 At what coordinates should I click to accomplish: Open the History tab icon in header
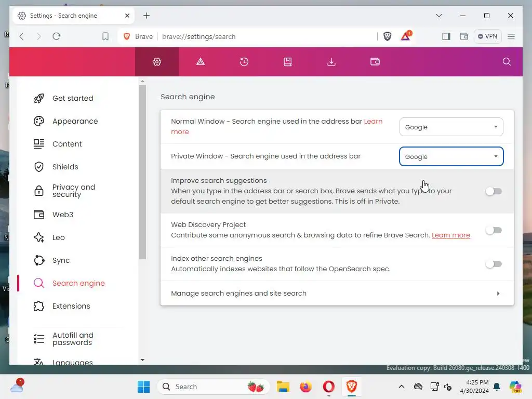pos(244,62)
